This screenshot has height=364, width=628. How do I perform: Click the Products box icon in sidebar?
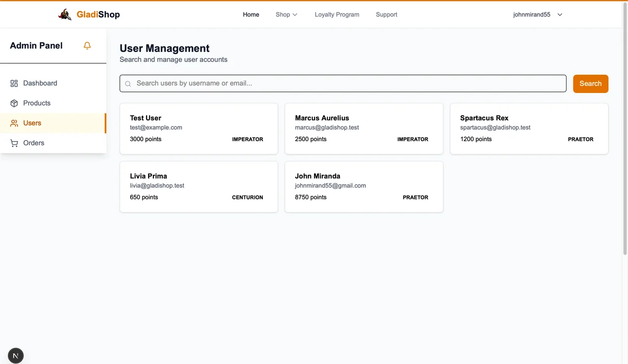14,103
